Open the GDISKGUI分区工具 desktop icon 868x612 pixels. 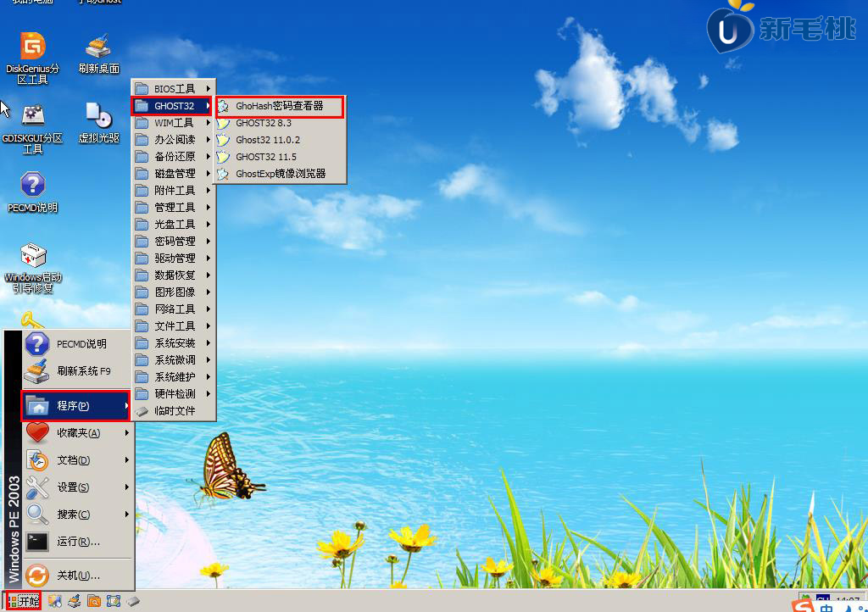33,129
